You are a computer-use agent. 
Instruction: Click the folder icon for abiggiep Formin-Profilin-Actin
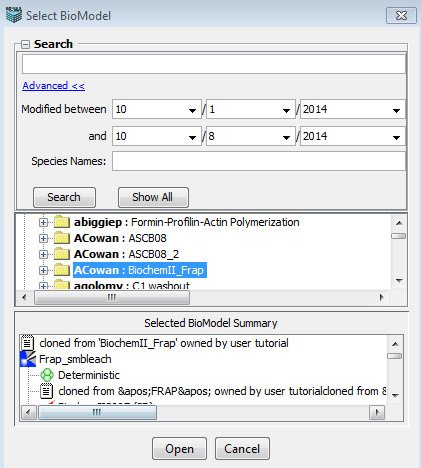62,222
